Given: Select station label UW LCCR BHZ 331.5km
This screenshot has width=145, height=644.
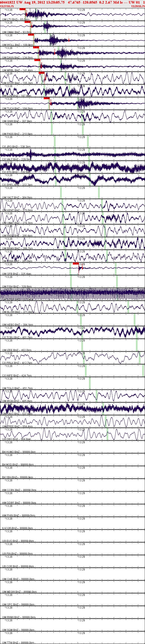Looking at the screenshot, I should (x=17, y=299).
